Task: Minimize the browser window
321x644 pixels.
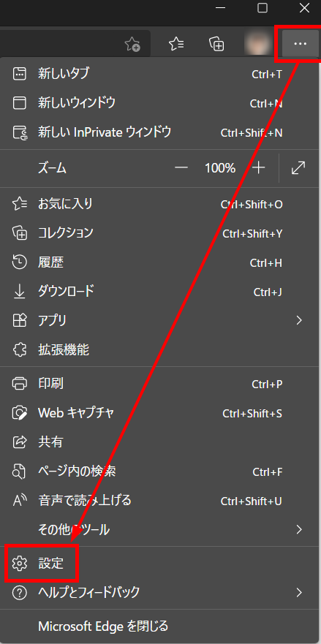Action: click(220, 8)
